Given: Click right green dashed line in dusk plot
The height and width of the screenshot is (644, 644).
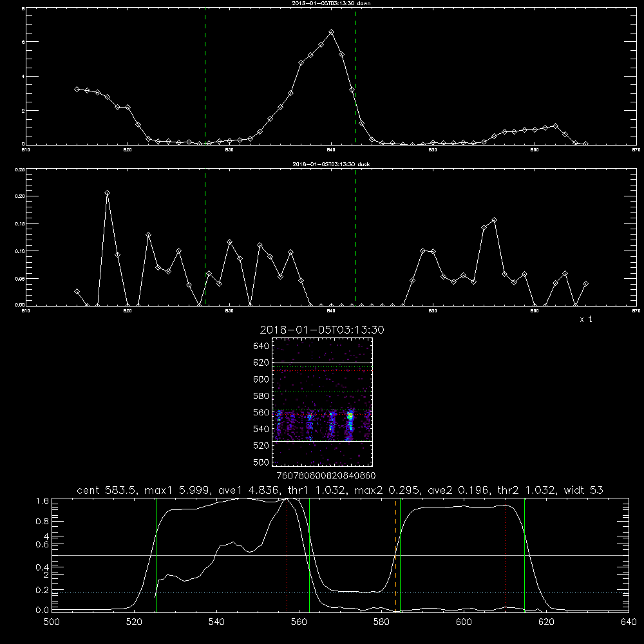Looking at the screenshot, I should (355, 237).
